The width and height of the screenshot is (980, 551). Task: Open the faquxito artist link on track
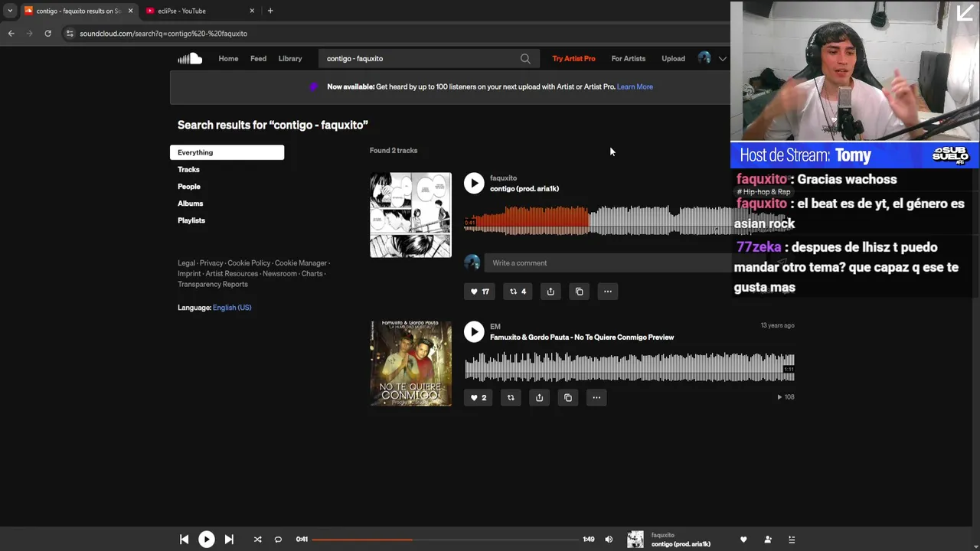[x=503, y=178]
